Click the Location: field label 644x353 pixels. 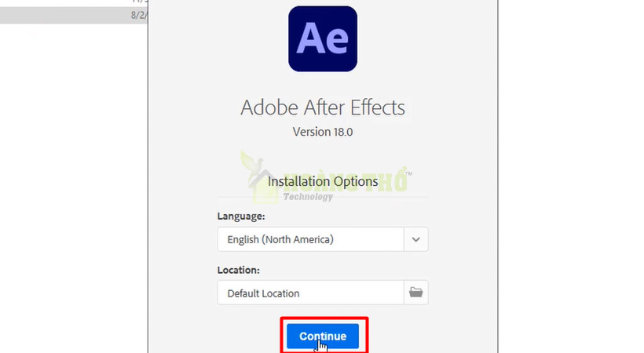click(238, 270)
